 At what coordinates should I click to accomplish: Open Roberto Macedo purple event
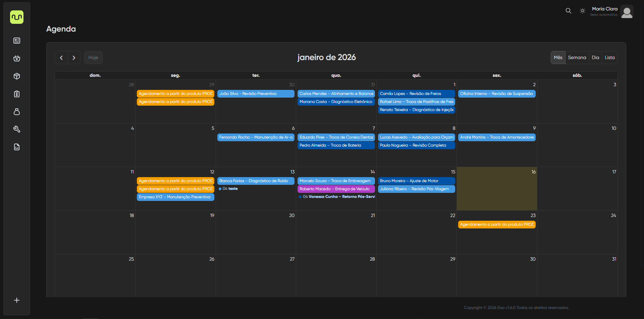pyautogui.click(x=336, y=189)
